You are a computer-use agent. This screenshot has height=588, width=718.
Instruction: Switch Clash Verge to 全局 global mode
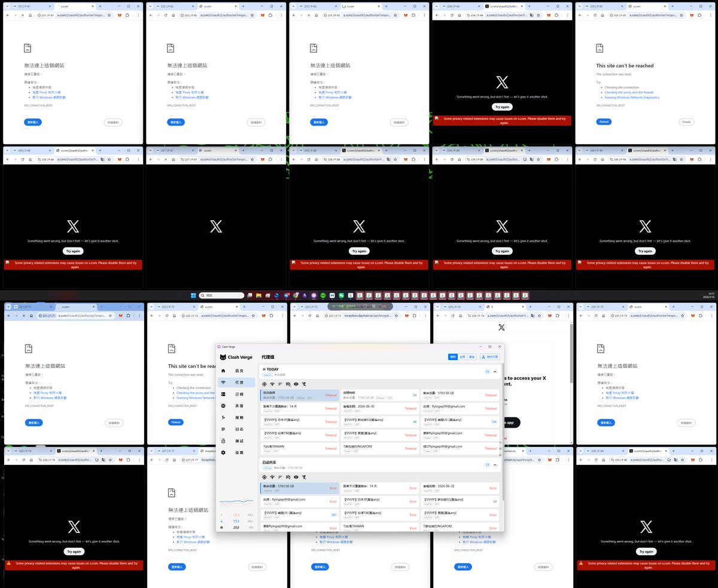[463, 357]
